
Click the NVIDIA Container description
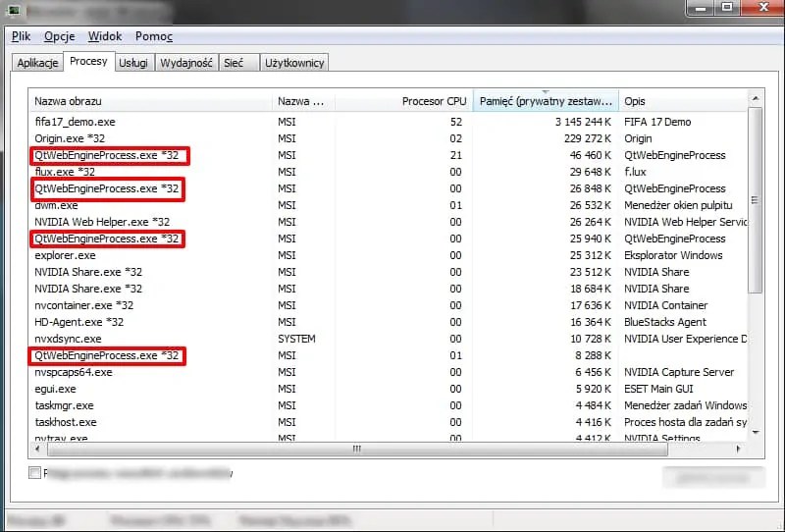[x=666, y=305]
